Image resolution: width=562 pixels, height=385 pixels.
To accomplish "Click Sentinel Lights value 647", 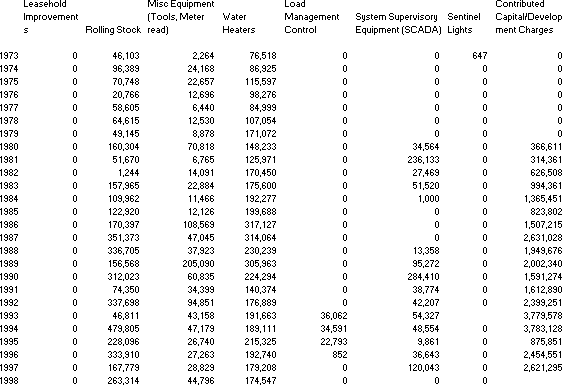I will (479, 56).
